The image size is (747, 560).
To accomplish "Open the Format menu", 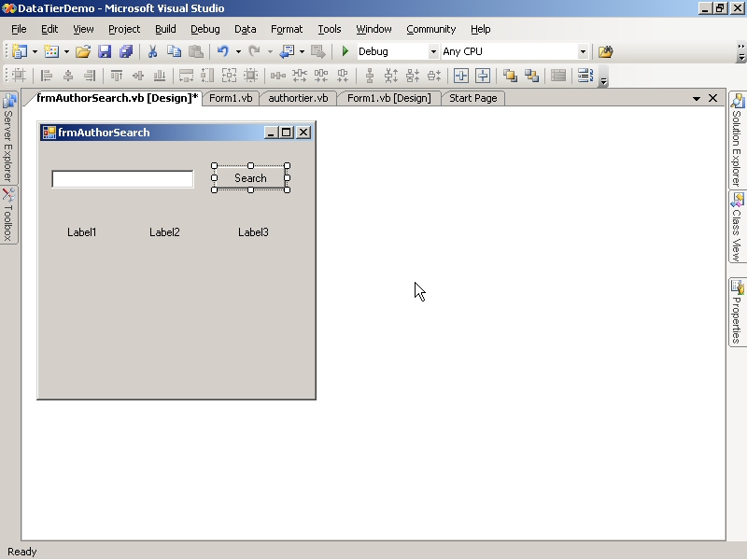I will pyautogui.click(x=287, y=29).
